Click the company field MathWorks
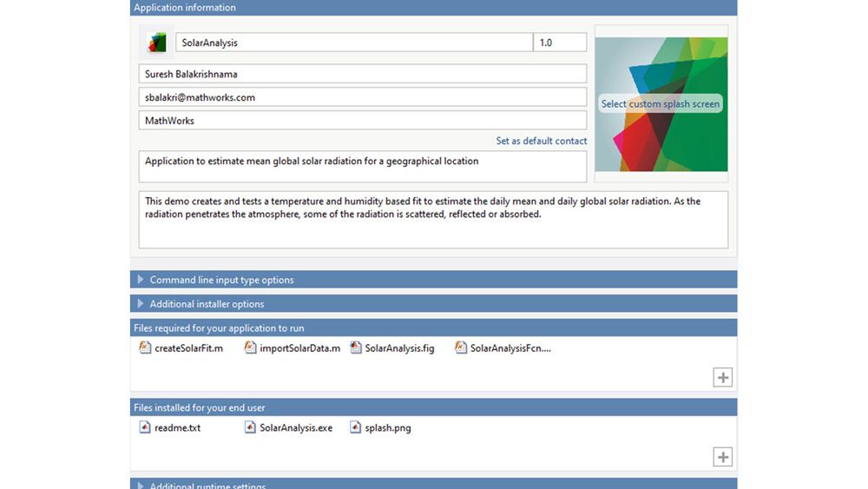The width and height of the screenshot is (868, 489). click(x=362, y=121)
